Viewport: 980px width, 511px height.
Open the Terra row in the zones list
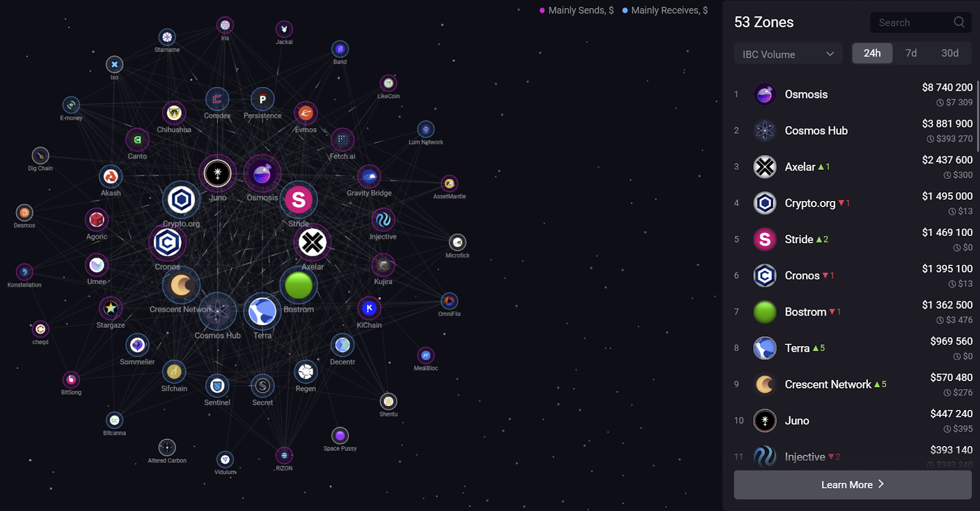[x=853, y=348]
